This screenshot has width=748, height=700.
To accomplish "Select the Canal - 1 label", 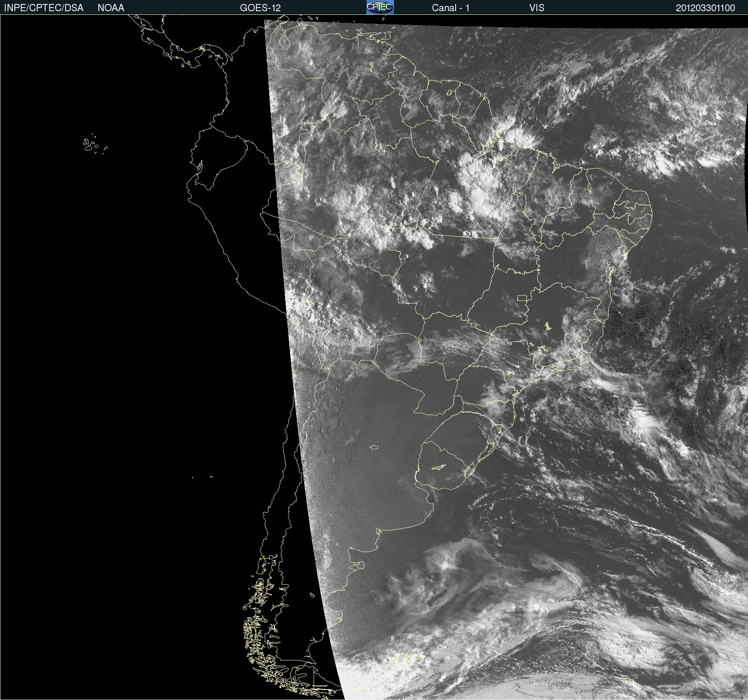I will point(450,8).
